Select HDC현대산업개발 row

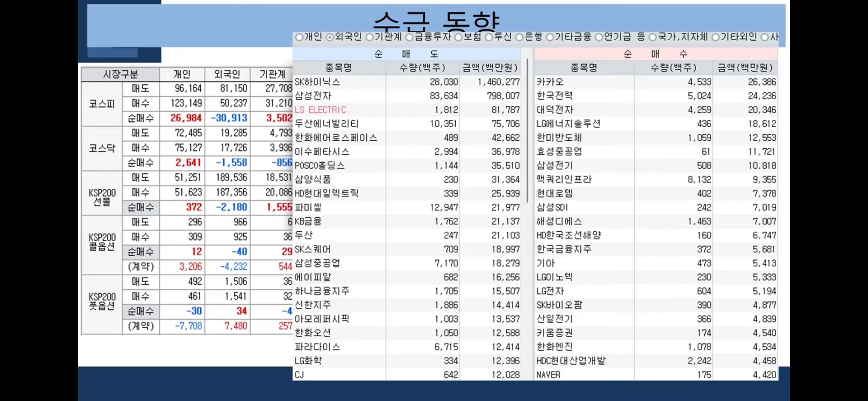(x=656, y=361)
